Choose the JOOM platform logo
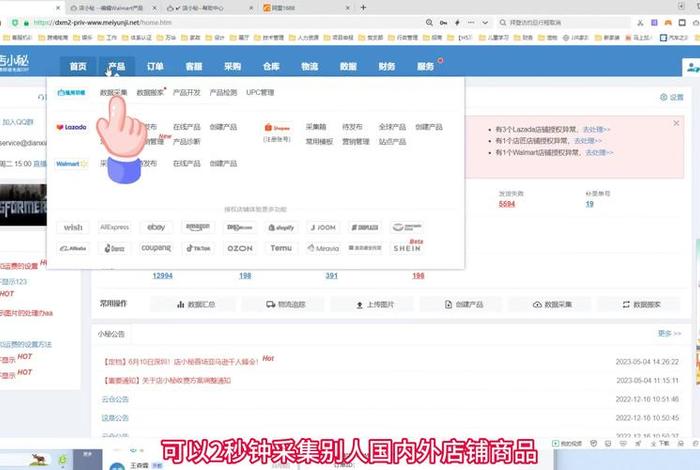The width and height of the screenshot is (700, 470). [x=323, y=227]
